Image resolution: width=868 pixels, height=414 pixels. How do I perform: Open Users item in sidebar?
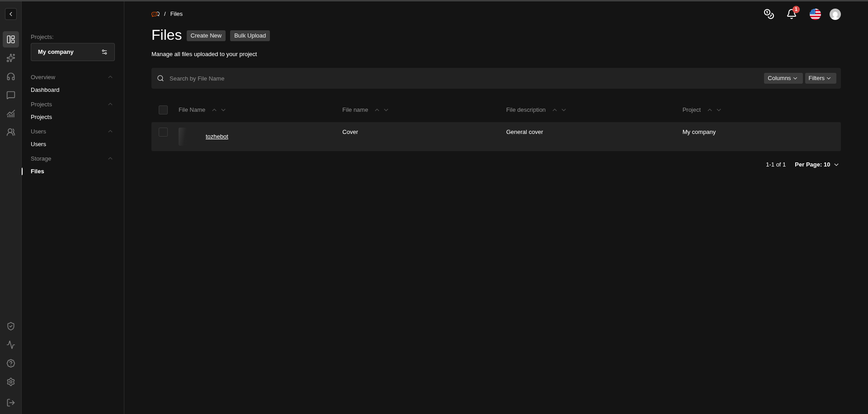38,144
